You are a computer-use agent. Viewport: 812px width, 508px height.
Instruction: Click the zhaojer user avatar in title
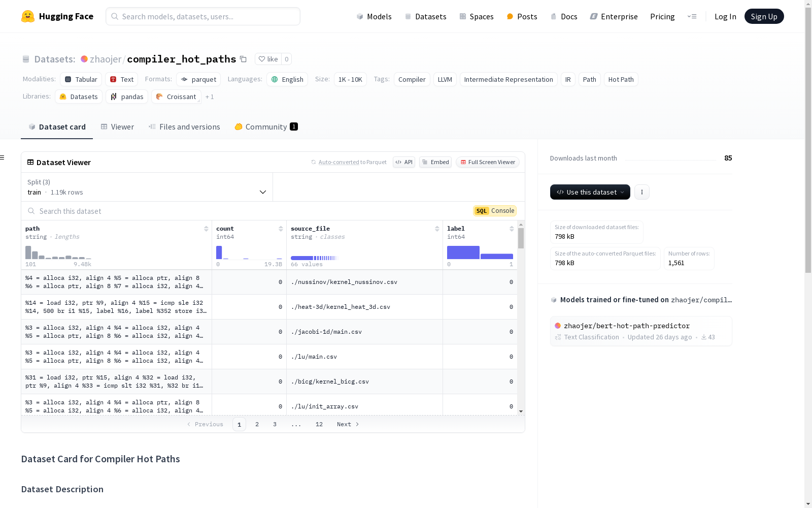click(x=84, y=59)
